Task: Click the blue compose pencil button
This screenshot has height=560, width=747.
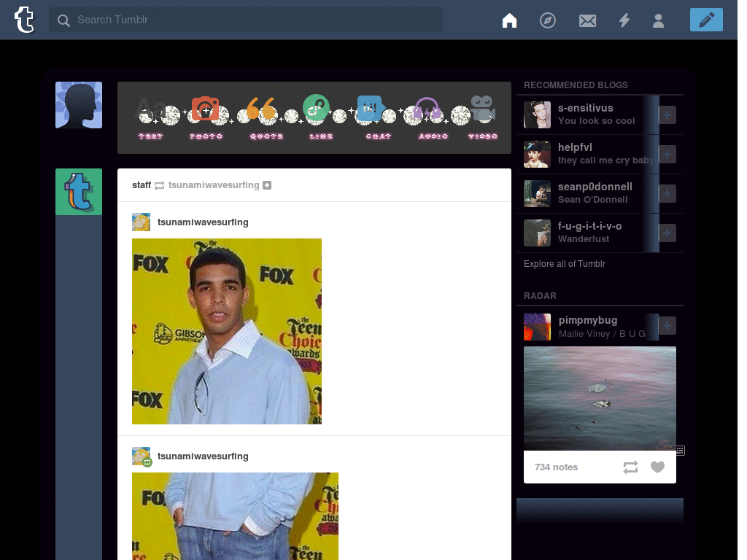Action: (706, 20)
